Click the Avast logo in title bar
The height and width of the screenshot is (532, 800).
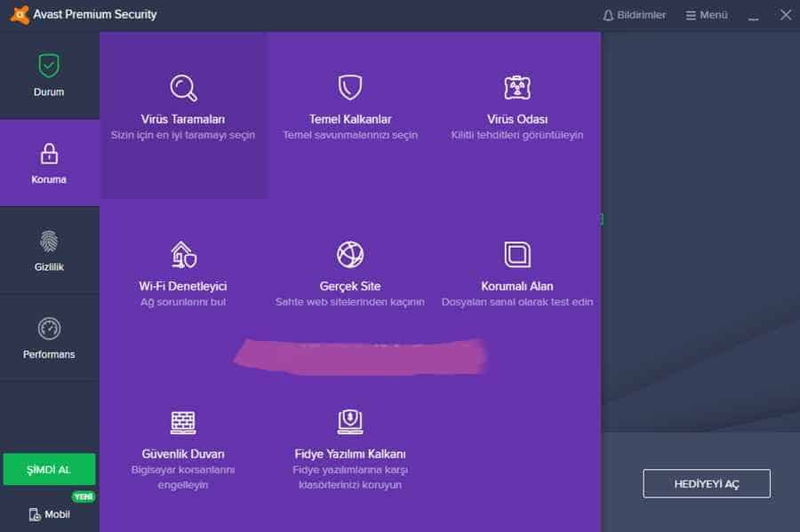[15, 15]
